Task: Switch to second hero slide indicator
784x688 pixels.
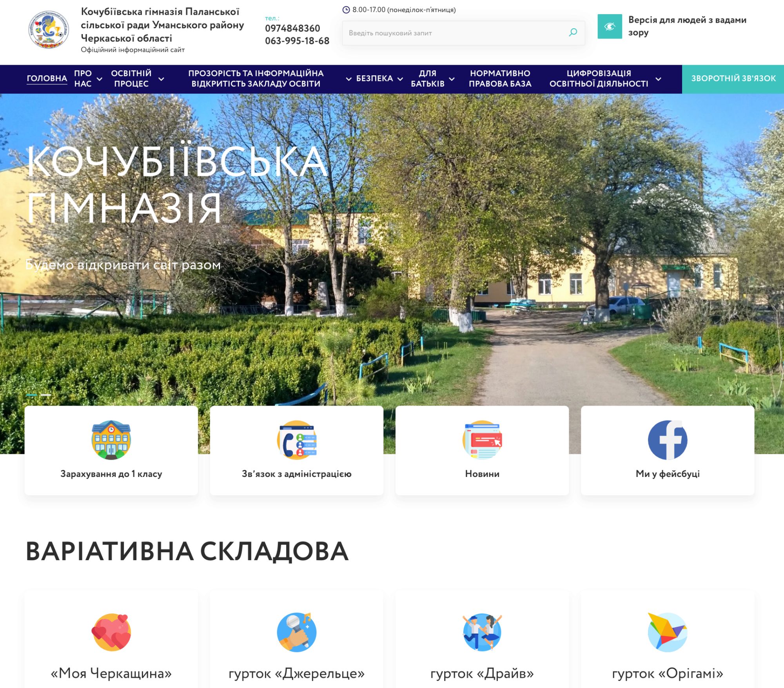Action: pos(46,395)
